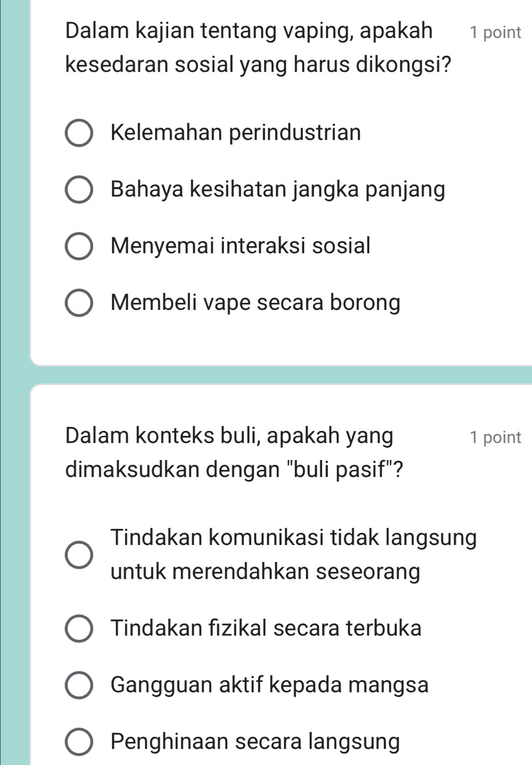Click the 'Bahaya kesihatan jangka panjang' label text
Screen dimensions: 532x765
278,190
